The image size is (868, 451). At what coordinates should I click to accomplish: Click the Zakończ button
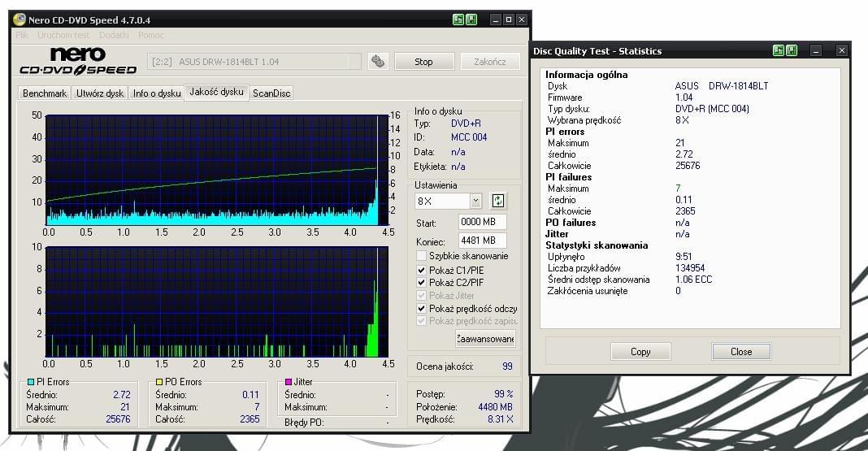490,62
